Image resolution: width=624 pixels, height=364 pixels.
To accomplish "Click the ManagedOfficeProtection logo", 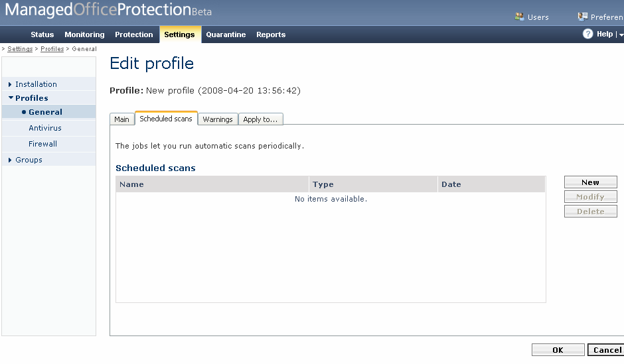I will [x=108, y=9].
